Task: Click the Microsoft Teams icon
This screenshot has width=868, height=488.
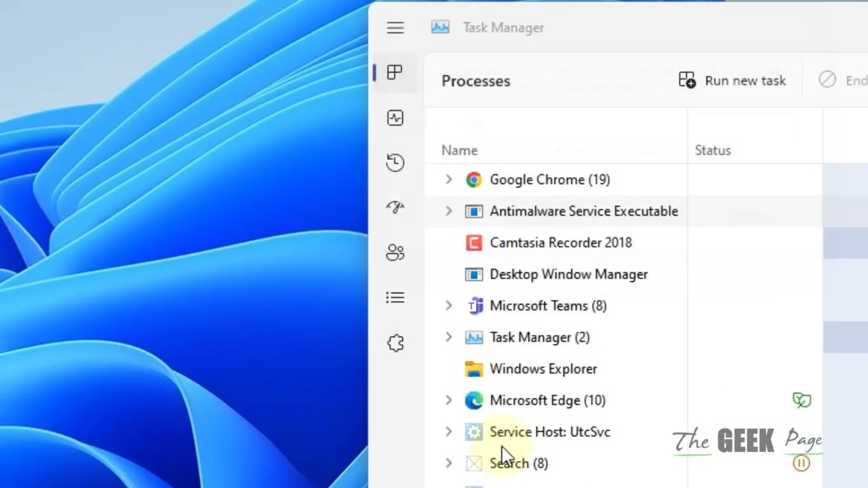Action: click(x=474, y=306)
